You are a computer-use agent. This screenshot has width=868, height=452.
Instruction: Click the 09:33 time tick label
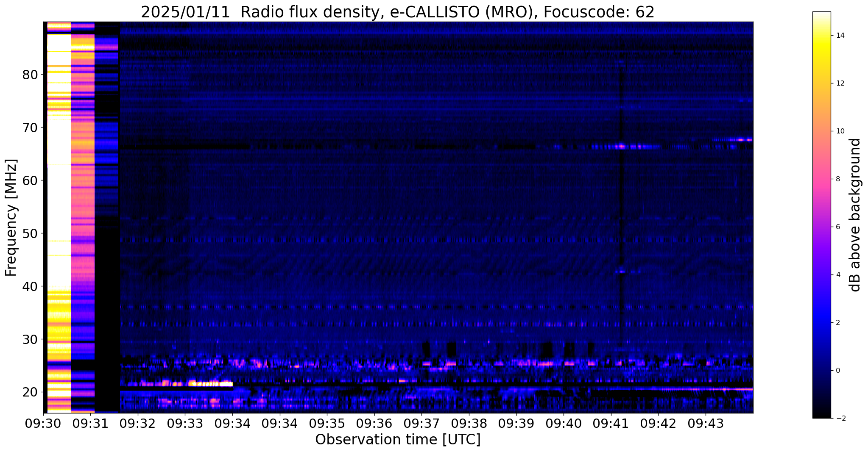[185, 424]
